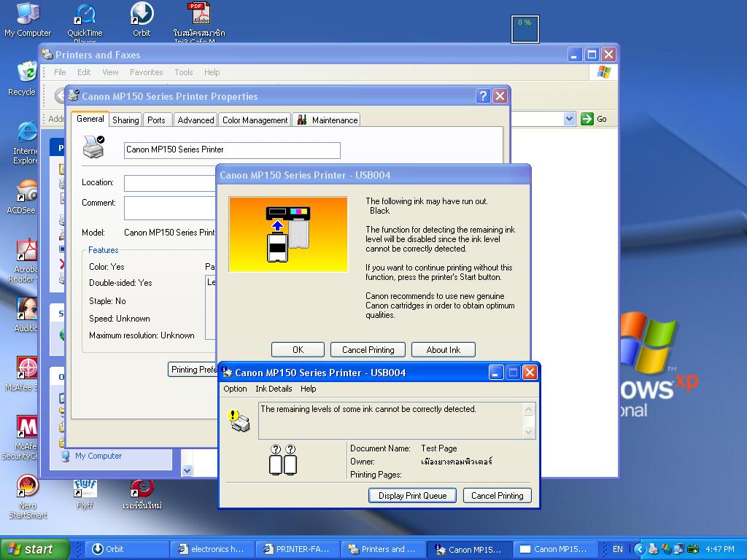The width and height of the screenshot is (747, 560).
Task: Launch Internet Explorer from desktop
Action: pos(26,143)
